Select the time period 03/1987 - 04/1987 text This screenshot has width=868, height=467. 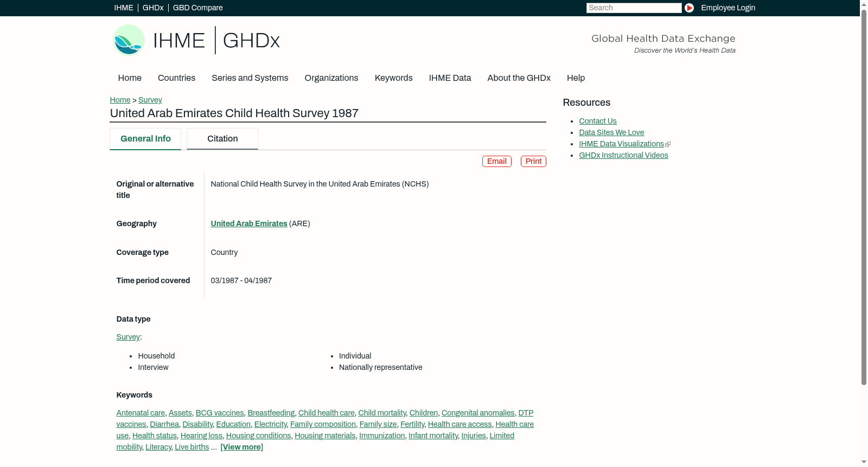coord(241,280)
